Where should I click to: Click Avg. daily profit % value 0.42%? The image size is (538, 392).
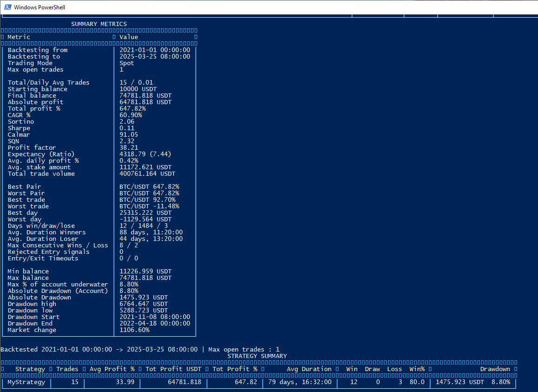pos(129,161)
